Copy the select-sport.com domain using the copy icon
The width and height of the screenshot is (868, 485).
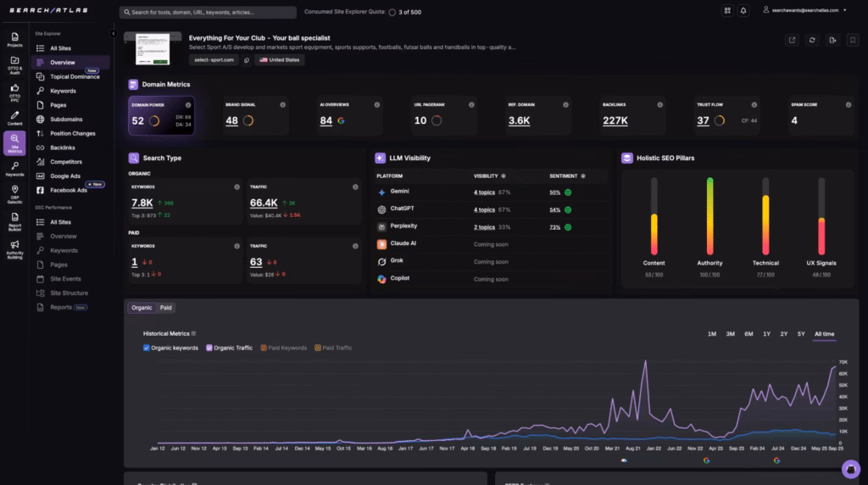coord(247,60)
